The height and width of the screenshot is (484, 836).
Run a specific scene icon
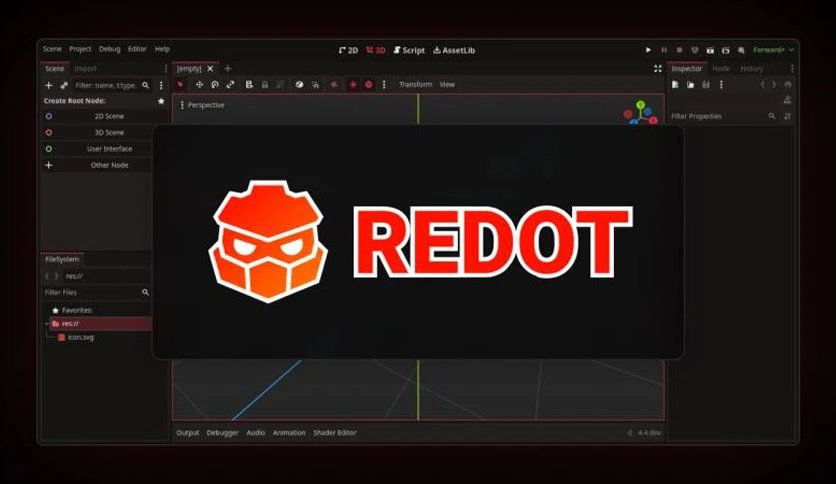click(726, 50)
